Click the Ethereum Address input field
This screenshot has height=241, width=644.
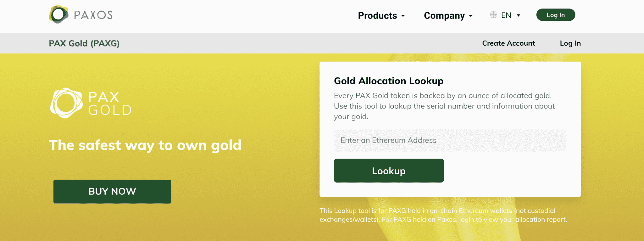coord(450,140)
